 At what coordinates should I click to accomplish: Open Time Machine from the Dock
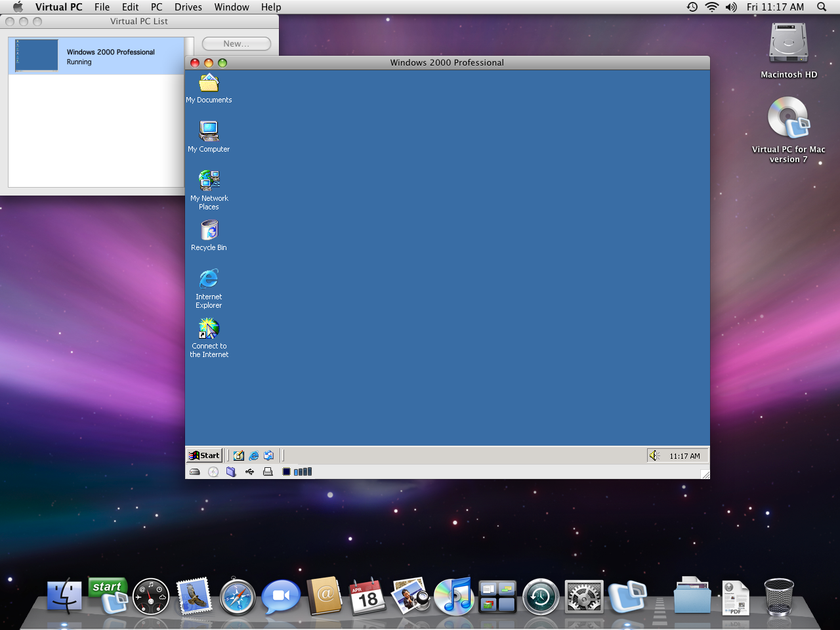coord(541,597)
